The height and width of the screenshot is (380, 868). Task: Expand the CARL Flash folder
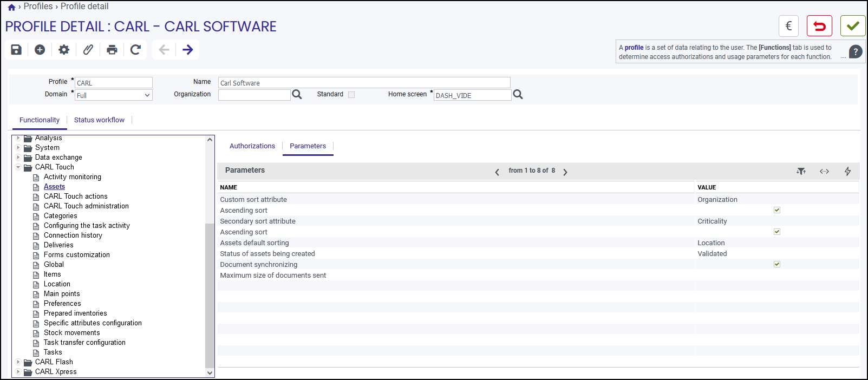point(18,362)
